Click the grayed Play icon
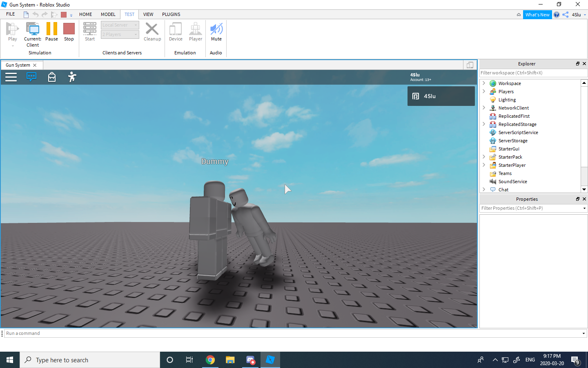Image resolution: width=588 pixels, height=368 pixels. point(12,29)
